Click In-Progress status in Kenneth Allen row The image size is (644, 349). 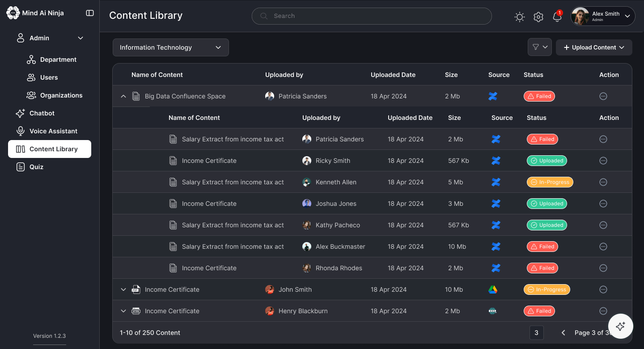550,182
